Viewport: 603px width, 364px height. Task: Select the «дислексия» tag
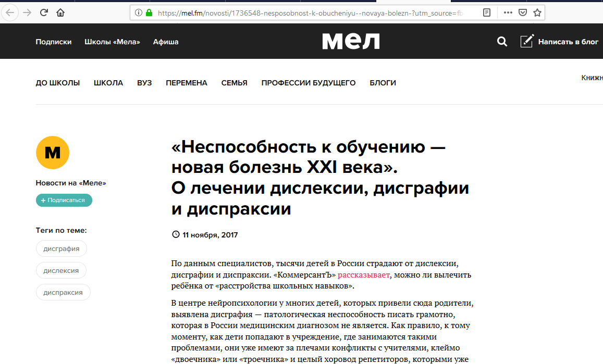point(61,271)
